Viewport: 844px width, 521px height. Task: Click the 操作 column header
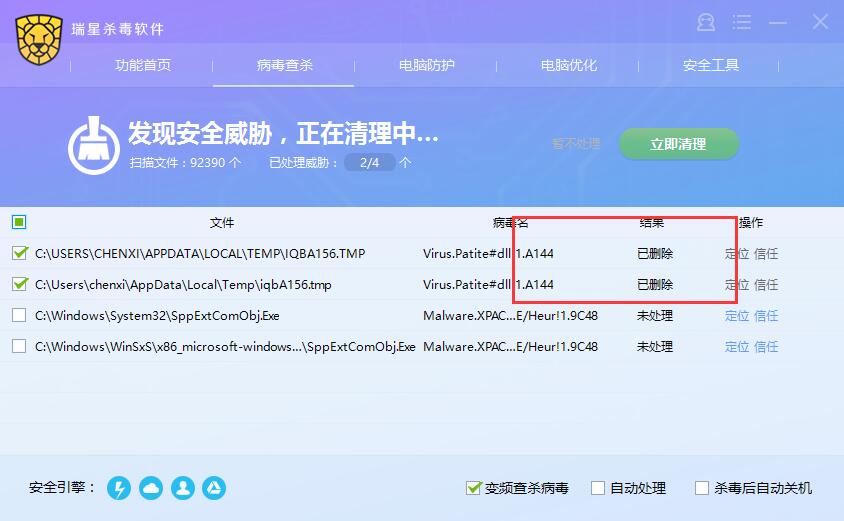[x=751, y=222]
